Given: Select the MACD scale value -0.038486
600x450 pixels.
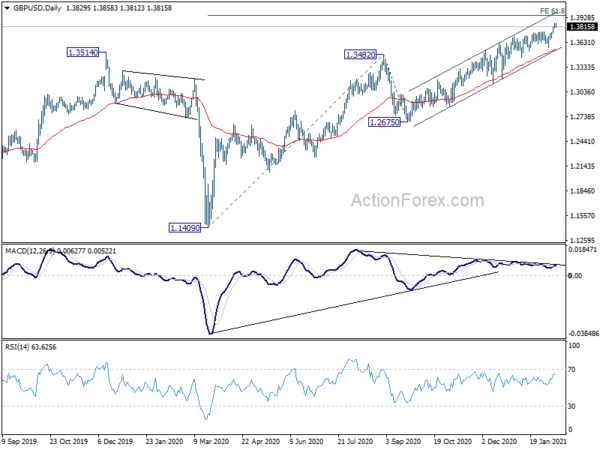Looking at the screenshot, I should pyautogui.click(x=583, y=334).
